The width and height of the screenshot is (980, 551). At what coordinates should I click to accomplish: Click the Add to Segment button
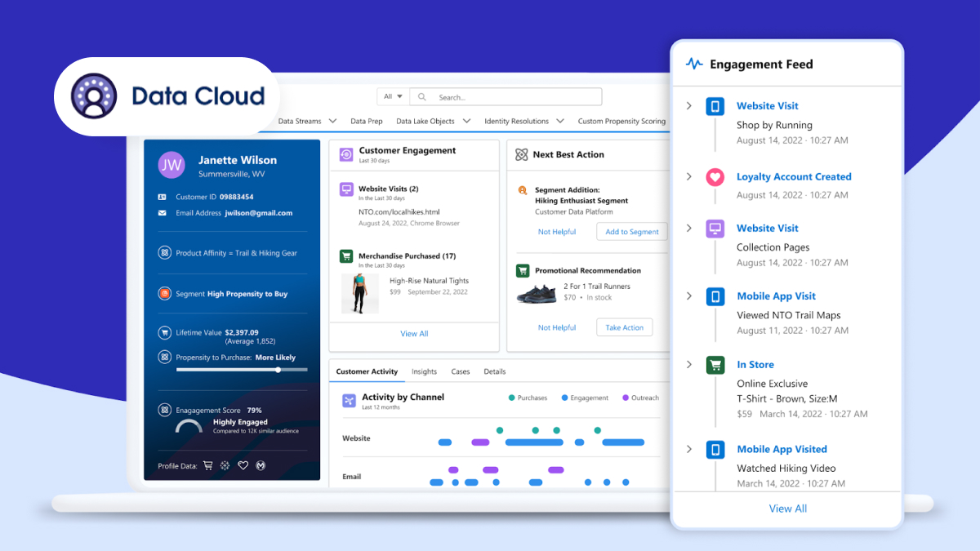(631, 232)
